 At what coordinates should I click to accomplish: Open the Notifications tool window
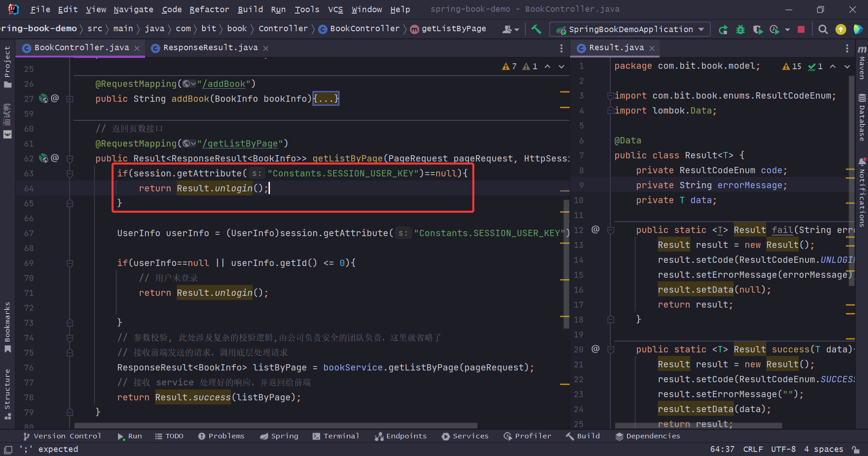(862, 192)
